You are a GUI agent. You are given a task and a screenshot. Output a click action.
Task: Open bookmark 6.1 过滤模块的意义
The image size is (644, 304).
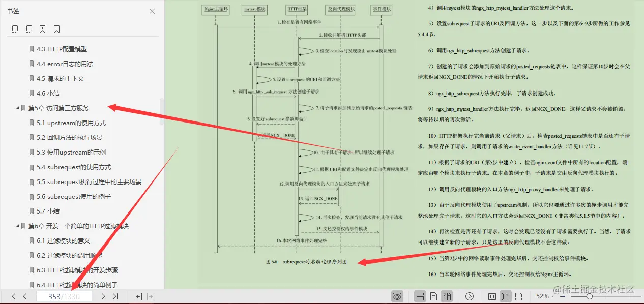63,240
